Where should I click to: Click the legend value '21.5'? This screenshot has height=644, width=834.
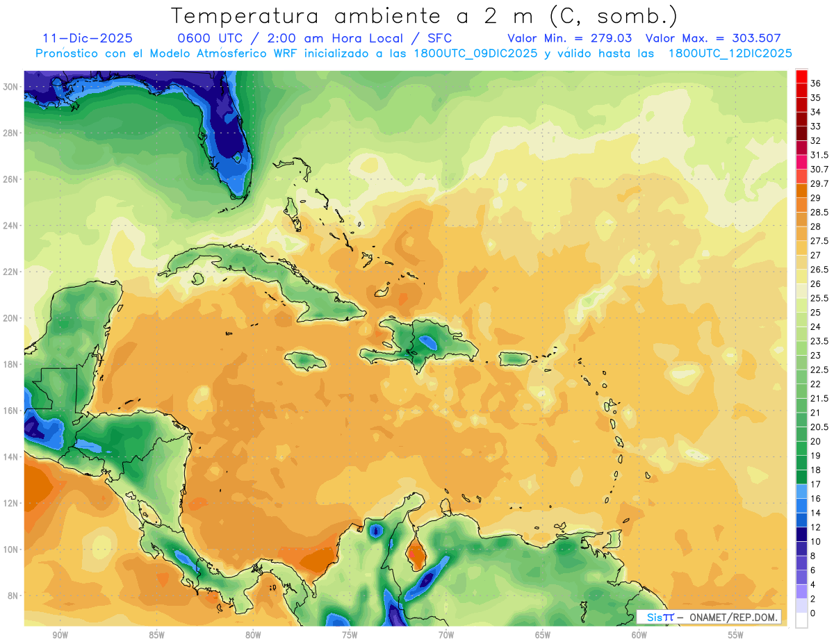click(x=819, y=399)
